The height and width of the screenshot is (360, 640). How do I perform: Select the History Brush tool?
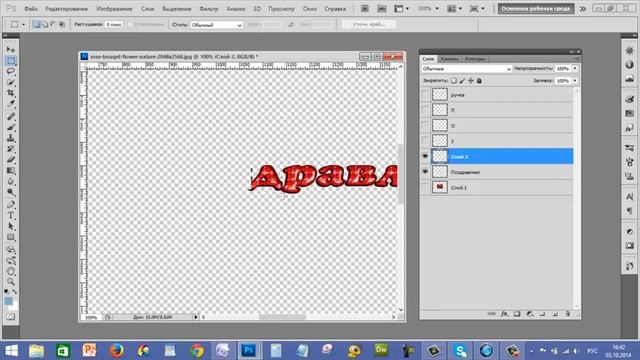11,149
